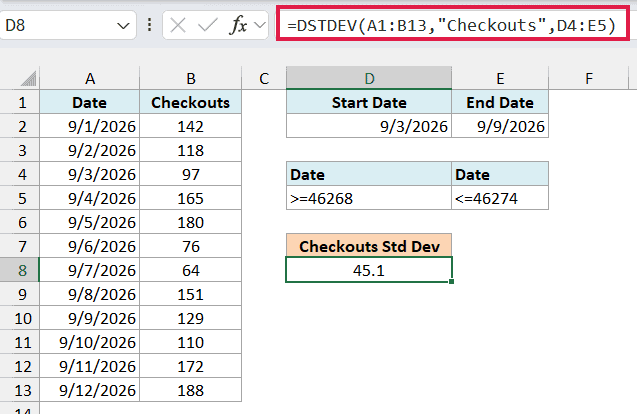Viewport: 637px width, 414px height.
Task: Select column A header
Action: coord(90,78)
